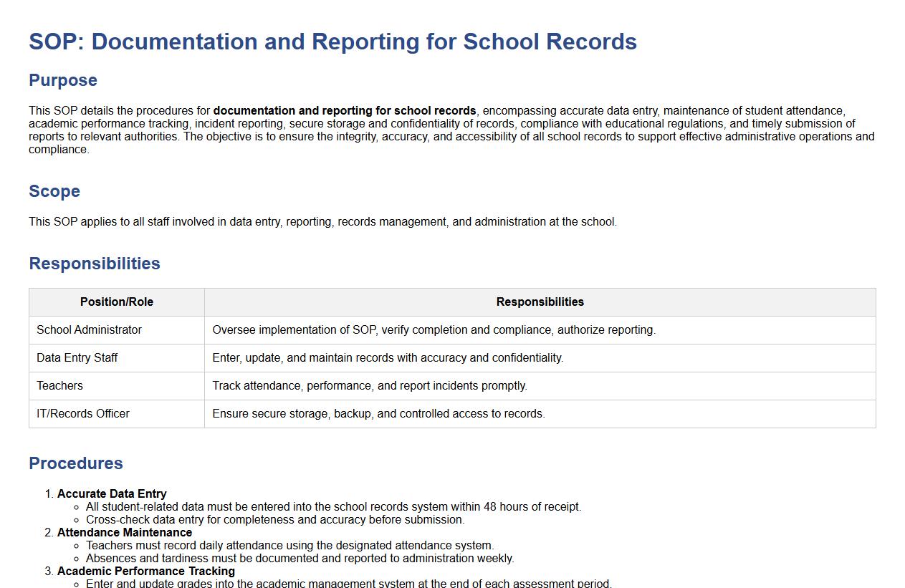905x588 pixels.
Task: Click the bold 'documentation and reporting' phrase
Action: click(x=345, y=111)
